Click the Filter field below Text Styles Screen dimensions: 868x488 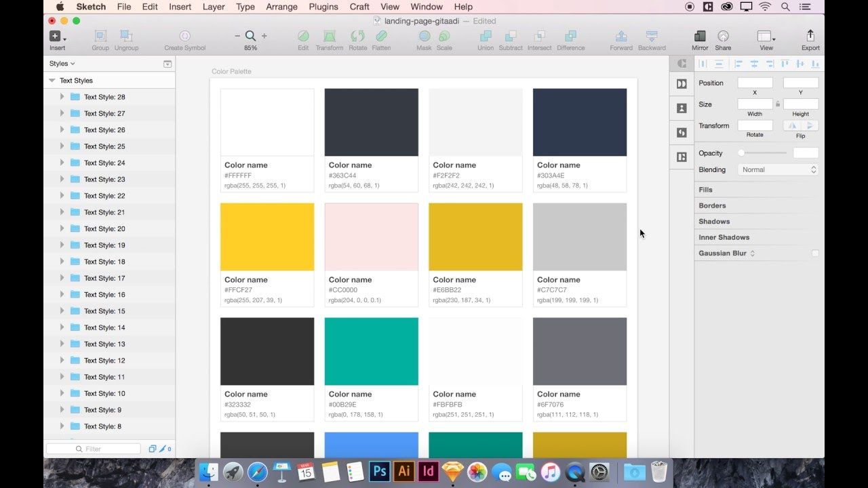tap(93, 448)
